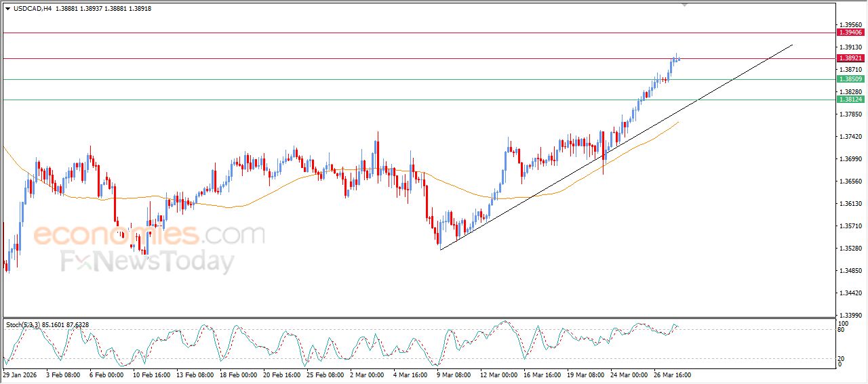The width and height of the screenshot is (868, 384).
Task: Click the black ascending trendline's upper end
Action: click(x=791, y=46)
